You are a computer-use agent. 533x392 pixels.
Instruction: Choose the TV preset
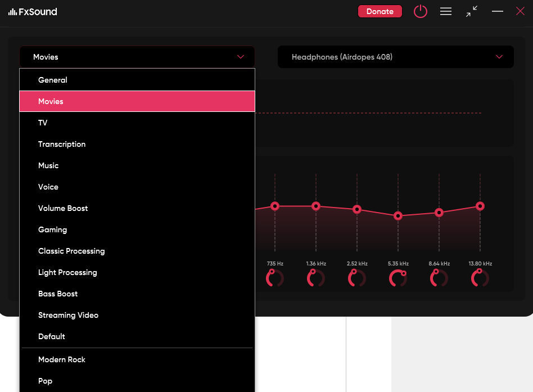(137, 123)
